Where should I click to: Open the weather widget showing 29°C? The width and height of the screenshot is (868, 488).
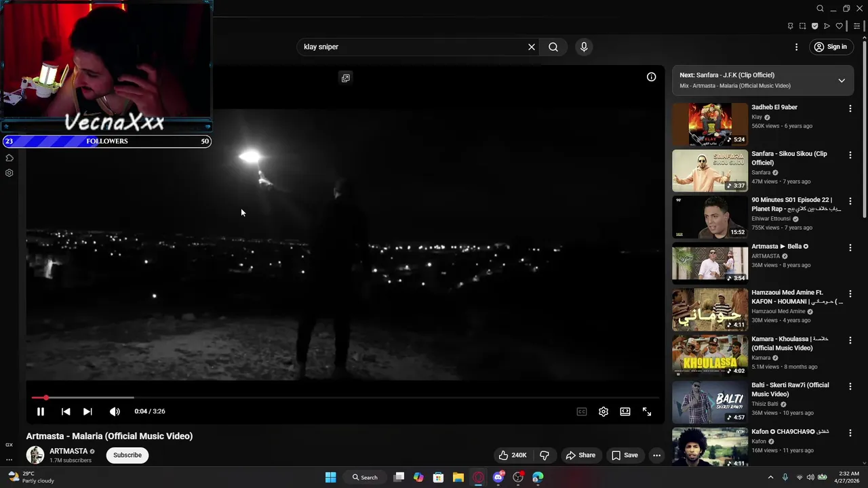point(31,477)
